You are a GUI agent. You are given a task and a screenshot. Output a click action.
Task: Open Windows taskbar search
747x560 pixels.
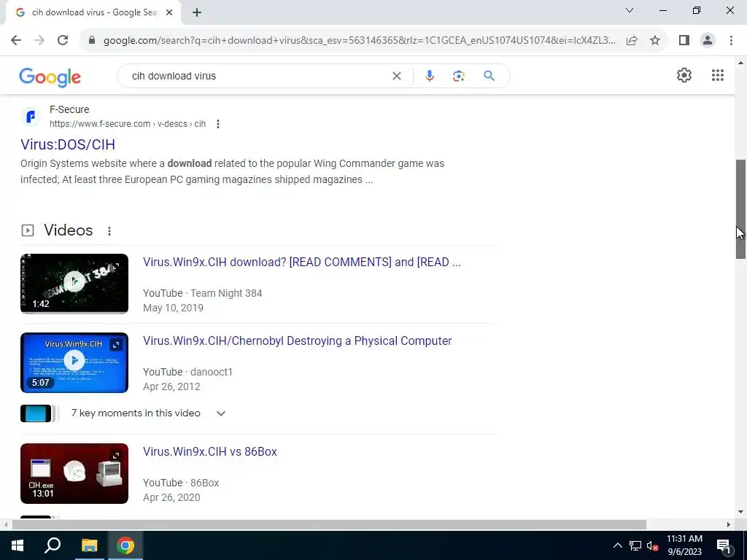[53, 545]
